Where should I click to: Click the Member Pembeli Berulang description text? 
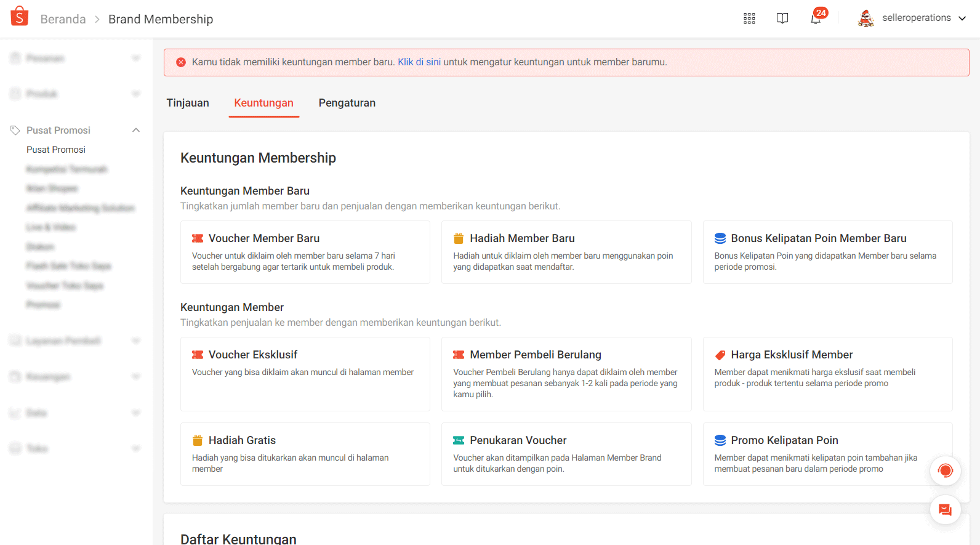coord(565,383)
